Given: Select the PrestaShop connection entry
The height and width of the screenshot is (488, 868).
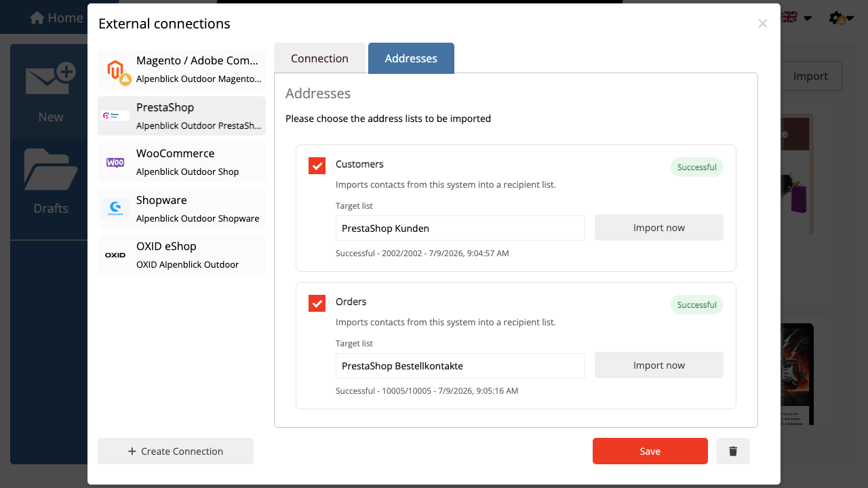Looking at the screenshot, I should point(182,116).
